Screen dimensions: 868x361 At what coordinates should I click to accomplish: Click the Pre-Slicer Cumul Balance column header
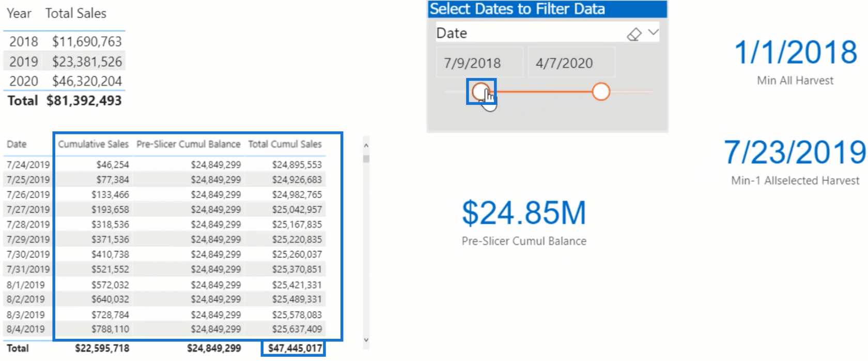click(188, 144)
